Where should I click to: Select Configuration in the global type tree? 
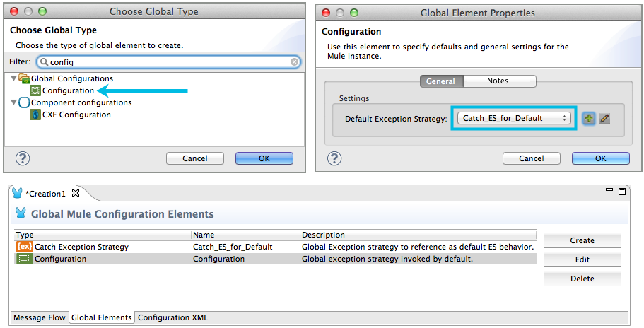pos(68,90)
